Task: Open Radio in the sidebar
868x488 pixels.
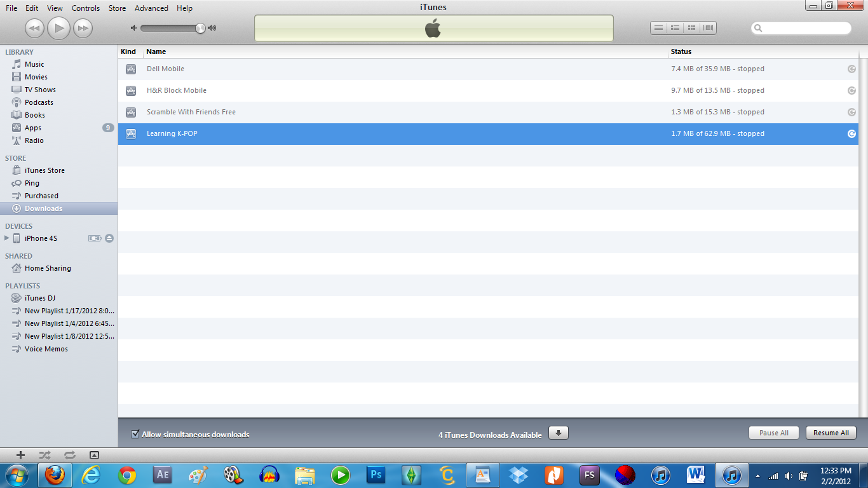Action: (x=34, y=140)
